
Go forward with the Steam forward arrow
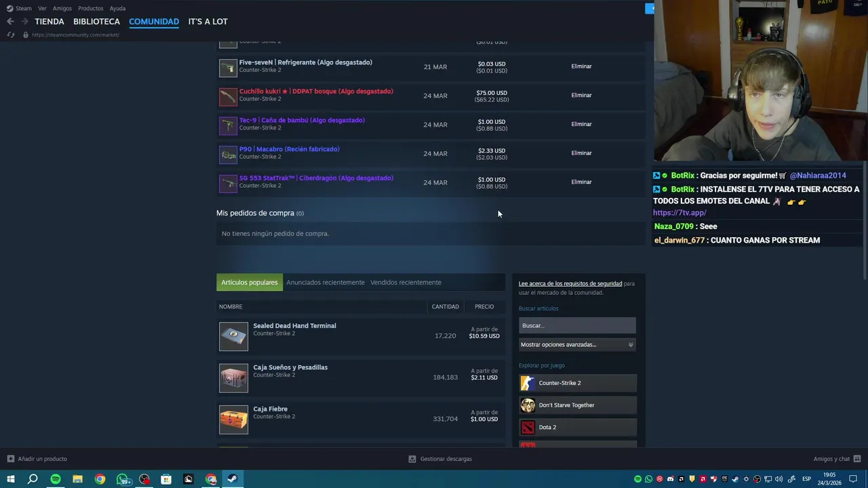click(x=24, y=22)
